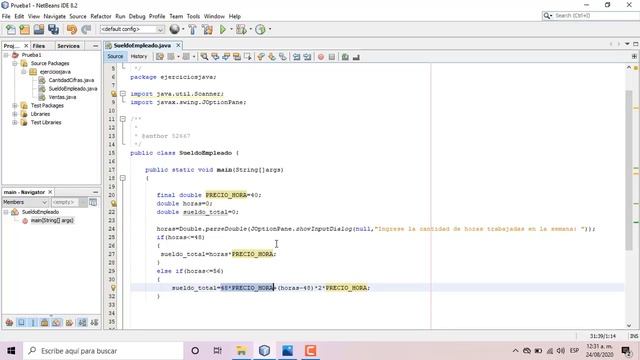The image size is (640, 360).
Task: Toggle Show Static Members filter in Navigator
Action: click(x=33, y=323)
